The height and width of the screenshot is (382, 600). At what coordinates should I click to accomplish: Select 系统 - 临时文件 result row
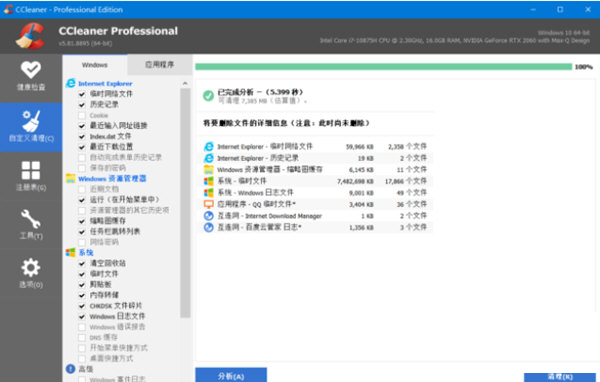(x=315, y=181)
